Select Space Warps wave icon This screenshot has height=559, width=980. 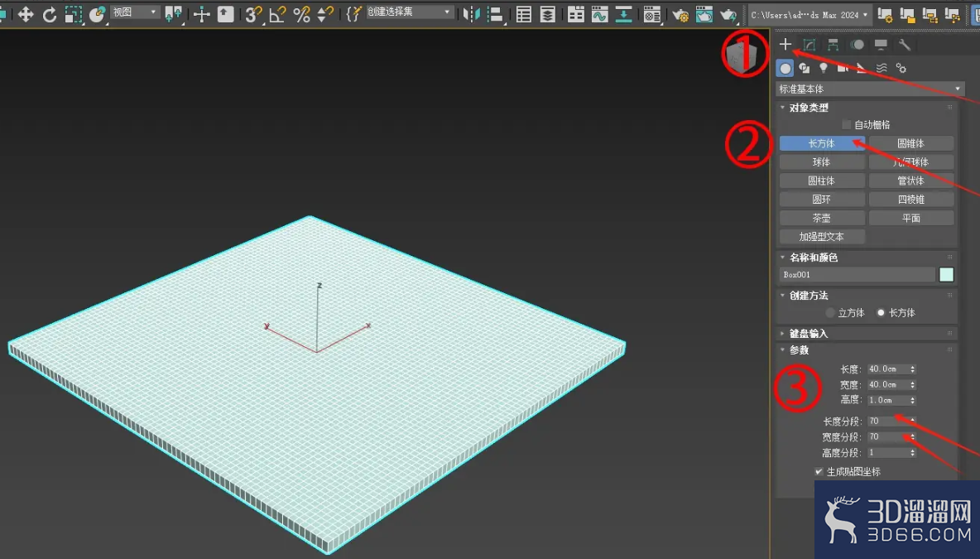(882, 68)
